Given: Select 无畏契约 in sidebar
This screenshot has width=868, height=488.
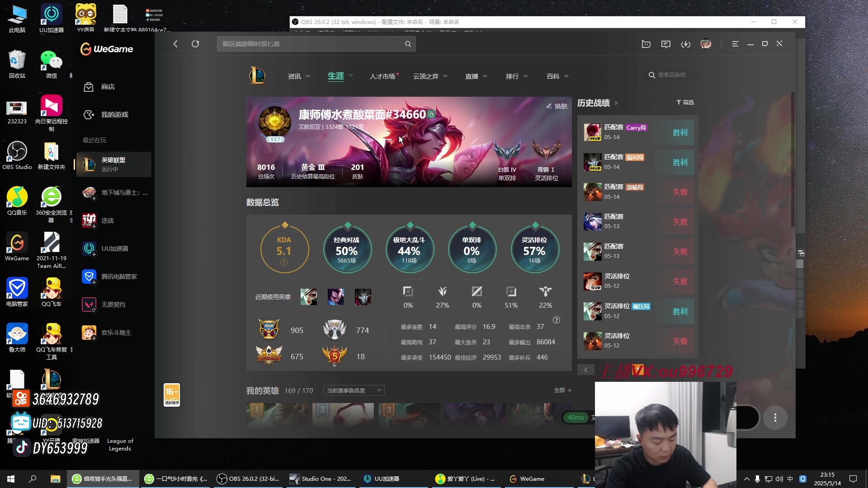Looking at the screenshot, I should tap(113, 305).
